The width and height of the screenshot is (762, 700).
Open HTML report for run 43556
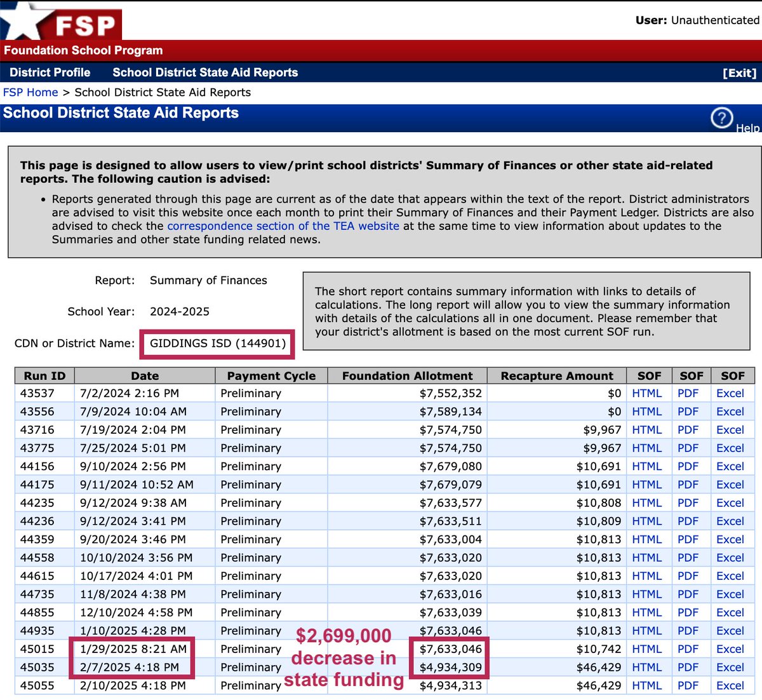pos(647,412)
